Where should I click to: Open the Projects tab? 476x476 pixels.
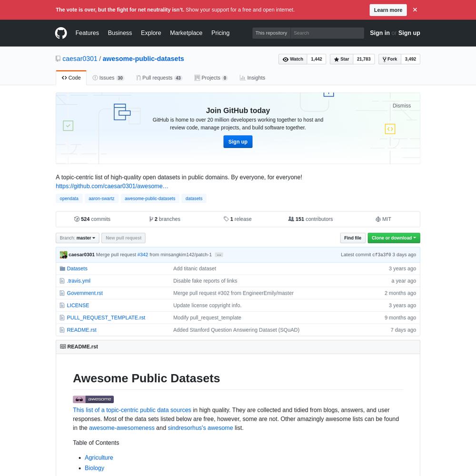pos(211,78)
